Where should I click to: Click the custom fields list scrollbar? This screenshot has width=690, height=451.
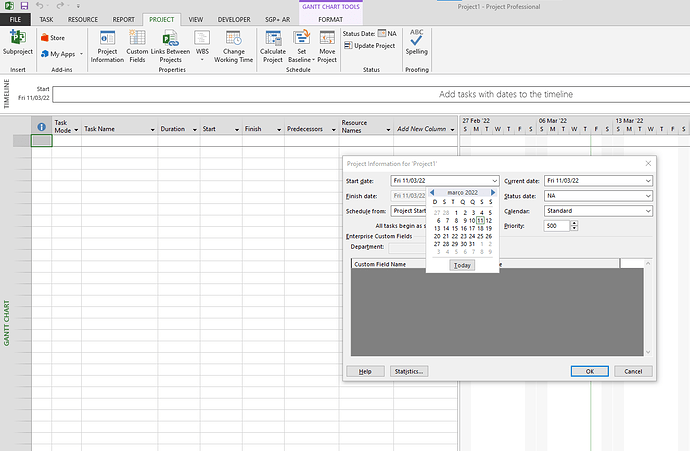(648, 308)
